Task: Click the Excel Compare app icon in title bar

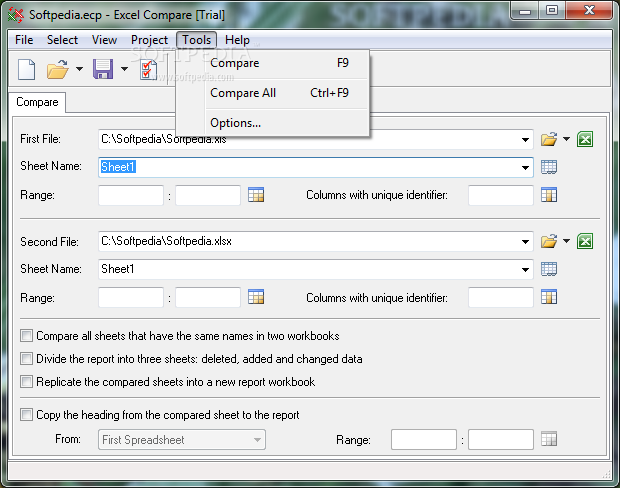Action: (16, 15)
